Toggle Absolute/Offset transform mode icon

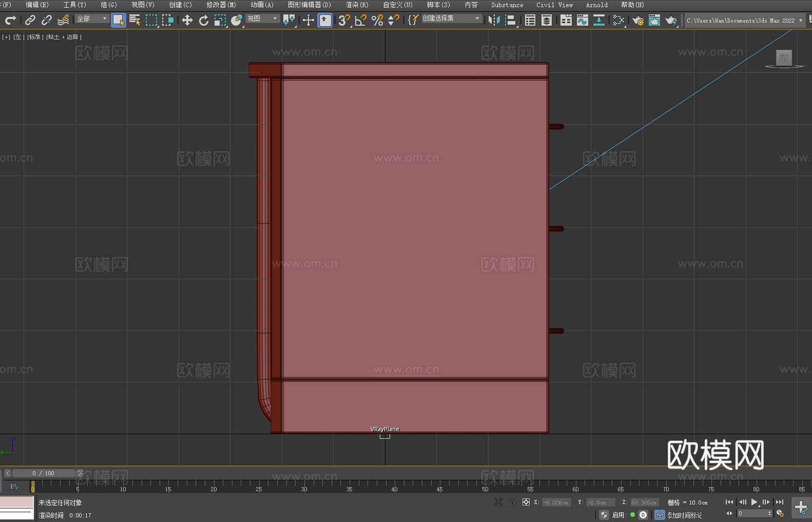coord(526,502)
